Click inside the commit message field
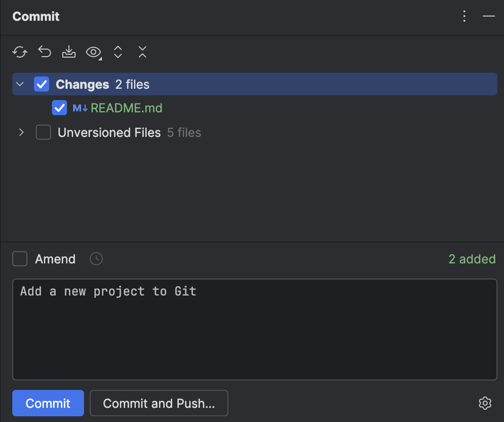This screenshot has height=422, width=504. [255, 329]
